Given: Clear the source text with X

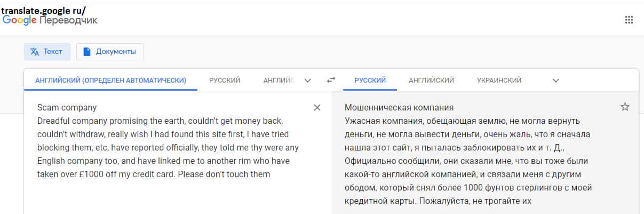Looking at the screenshot, I should [x=317, y=108].
